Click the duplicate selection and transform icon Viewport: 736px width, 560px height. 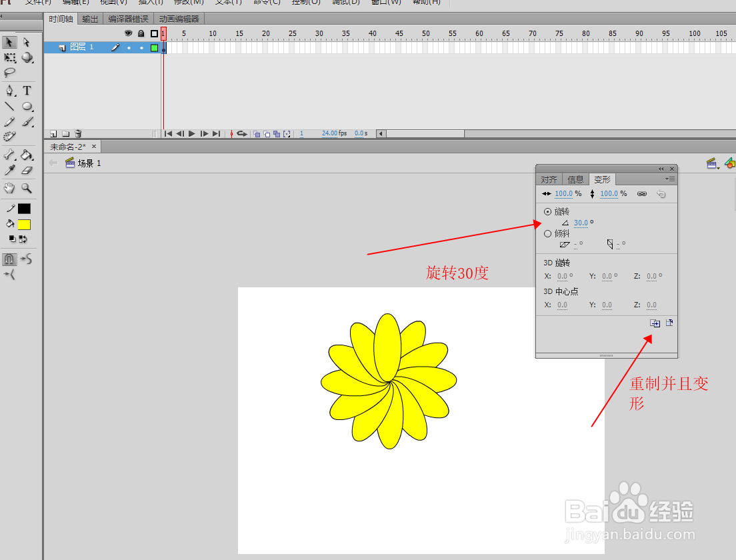click(x=655, y=323)
